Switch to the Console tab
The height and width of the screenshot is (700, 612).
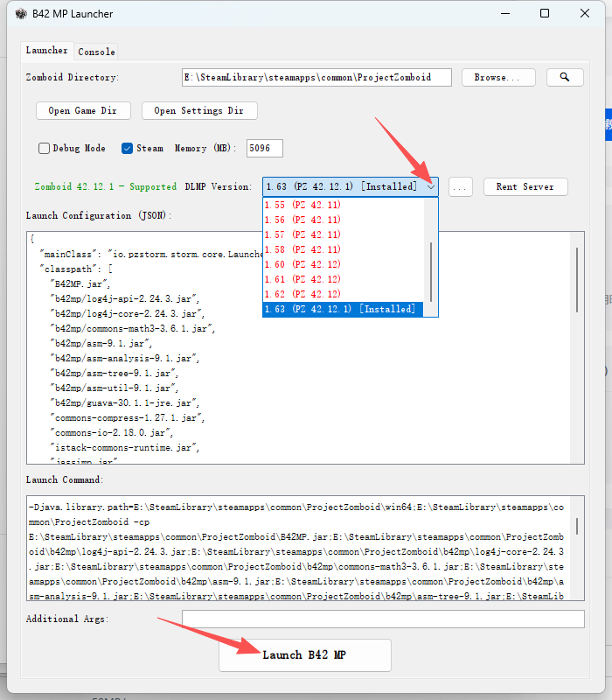[x=96, y=52]
